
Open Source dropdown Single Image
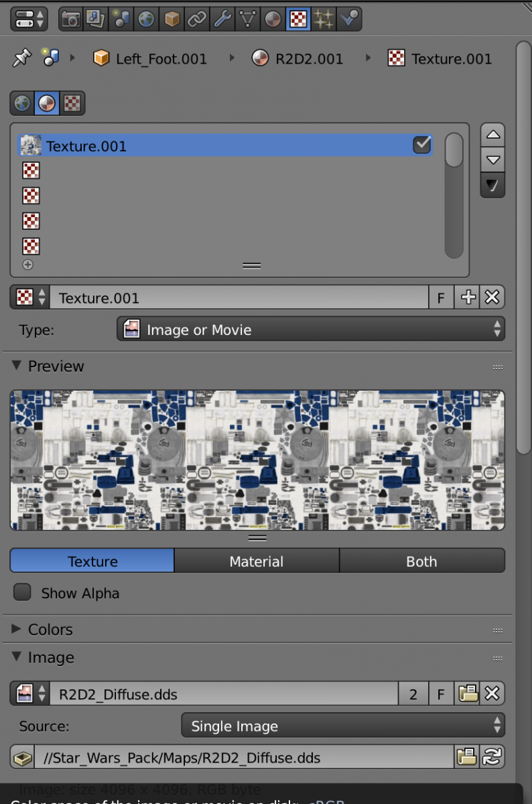click(x=343, y=726)
